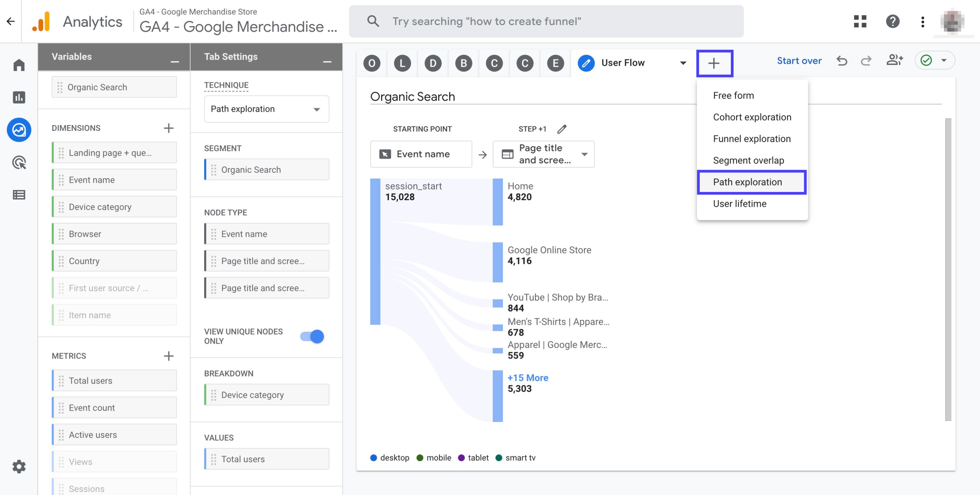This screenshot has width=980, height=495.
Task: Minimize the Variables panel
Action: tap(175, 62)
